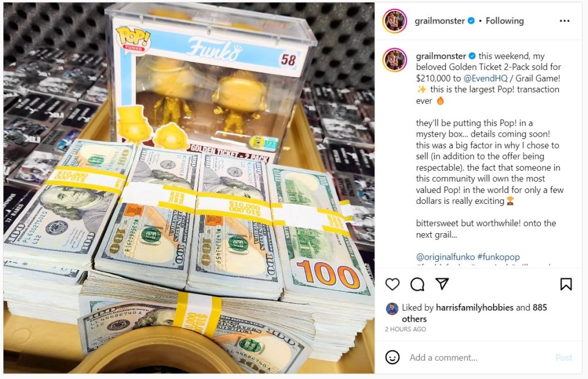The height and width of the screenshot is (379, 588).
Task: View the 885 others who liked
Action: [x=474, y=314]
